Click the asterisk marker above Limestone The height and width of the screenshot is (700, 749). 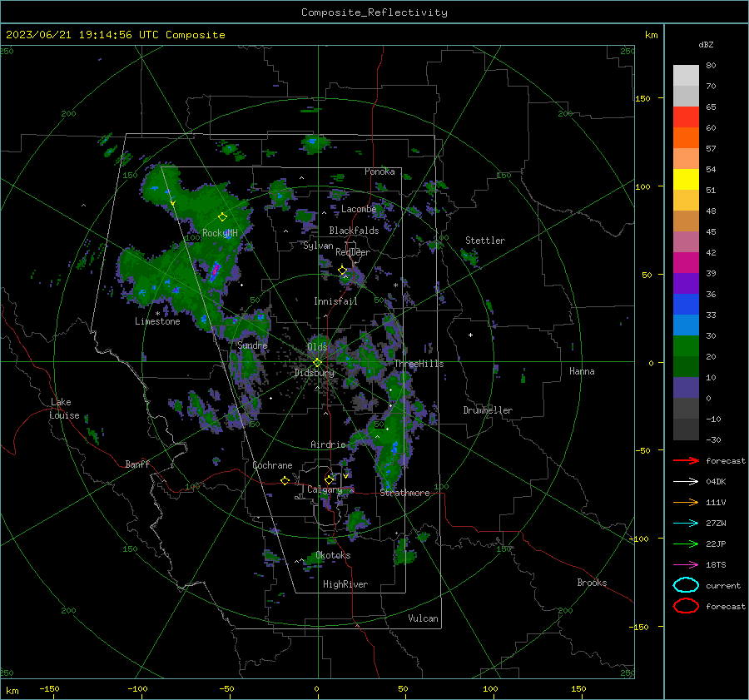point(157,314)
